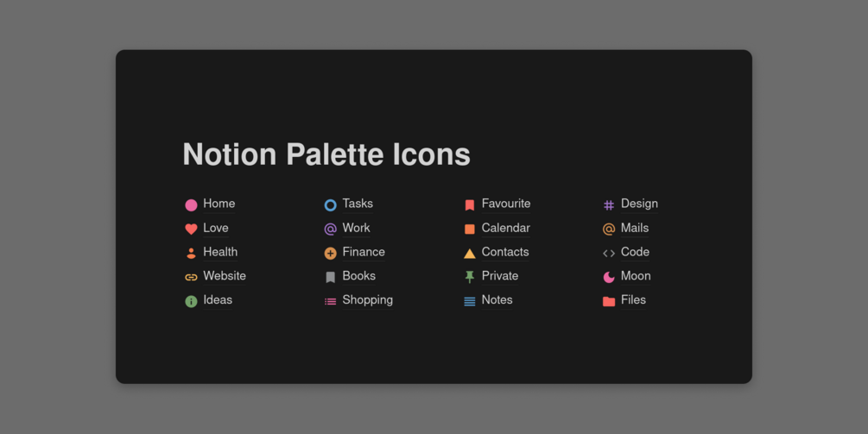This screenshot has height=434, width=868.
Task: Open the Moon page link
Action: tap(636, 275)
